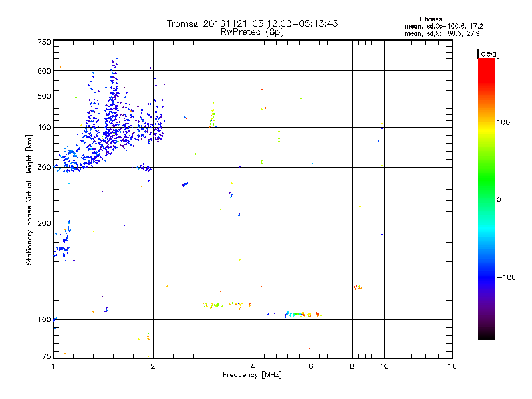Image resolution: width=532 pixels, height=399 pixels.
Task: Click the x-axis tick label '6'
Action: click(x=311, y=366)
